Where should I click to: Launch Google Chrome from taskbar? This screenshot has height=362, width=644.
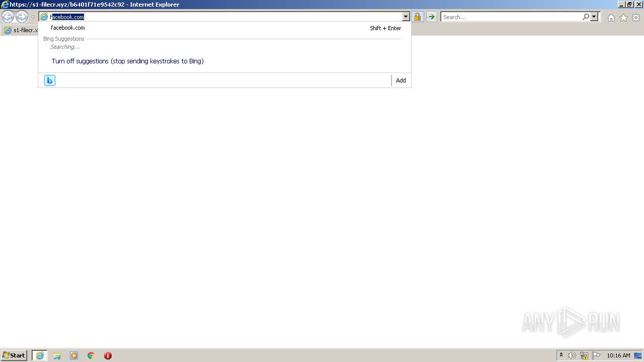click(x=91, y=355)
